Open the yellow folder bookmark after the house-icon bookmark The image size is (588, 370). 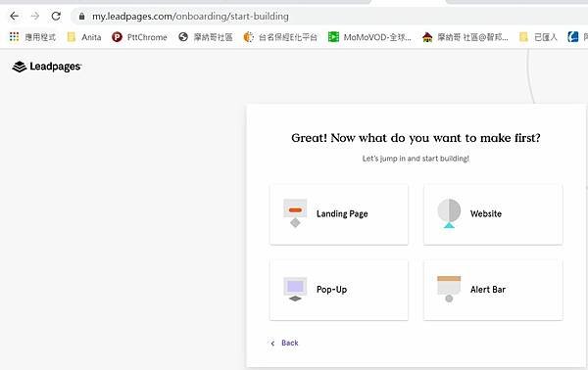point(538,37)
